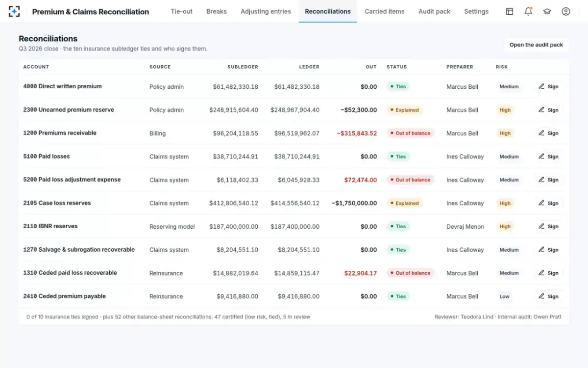Image resolution: width=588 pixels, height=368 pixels.
Task: Click the $187,400,000.00 subledger value
Action: [234, 227]
